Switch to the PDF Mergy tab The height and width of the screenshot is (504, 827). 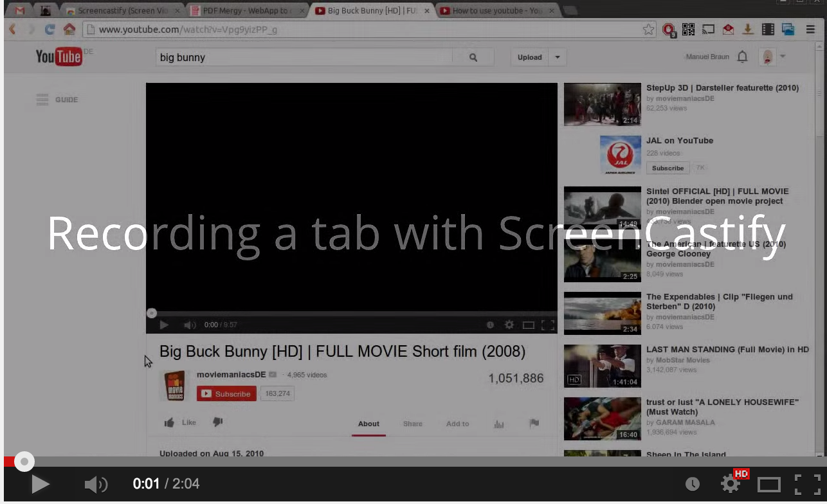click(x=247, y=10)
